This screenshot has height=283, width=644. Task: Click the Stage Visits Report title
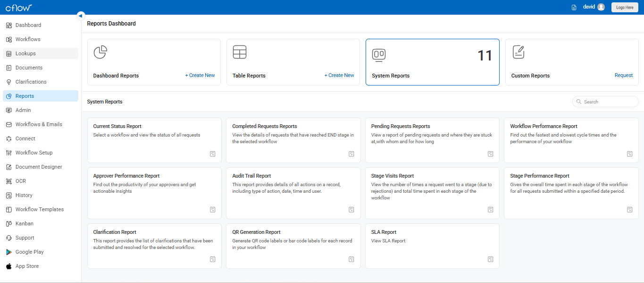click(393, 176)
